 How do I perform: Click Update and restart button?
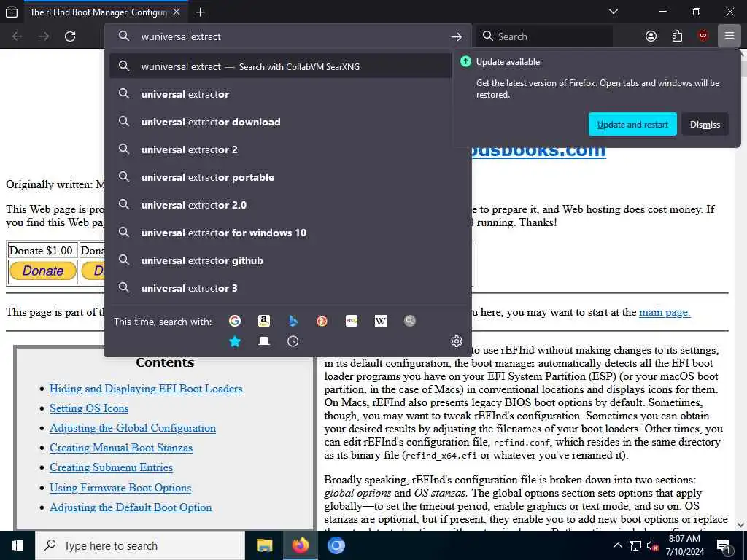[632, 124]
